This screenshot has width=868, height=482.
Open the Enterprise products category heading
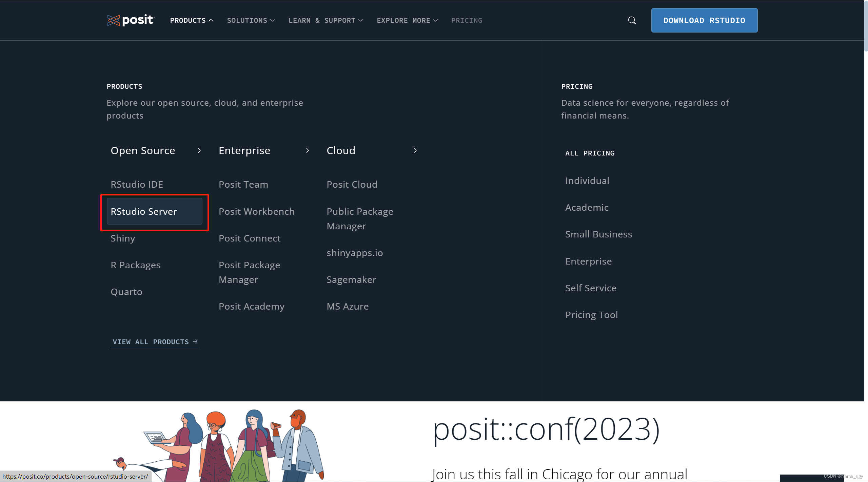click(x=244, y=150)
